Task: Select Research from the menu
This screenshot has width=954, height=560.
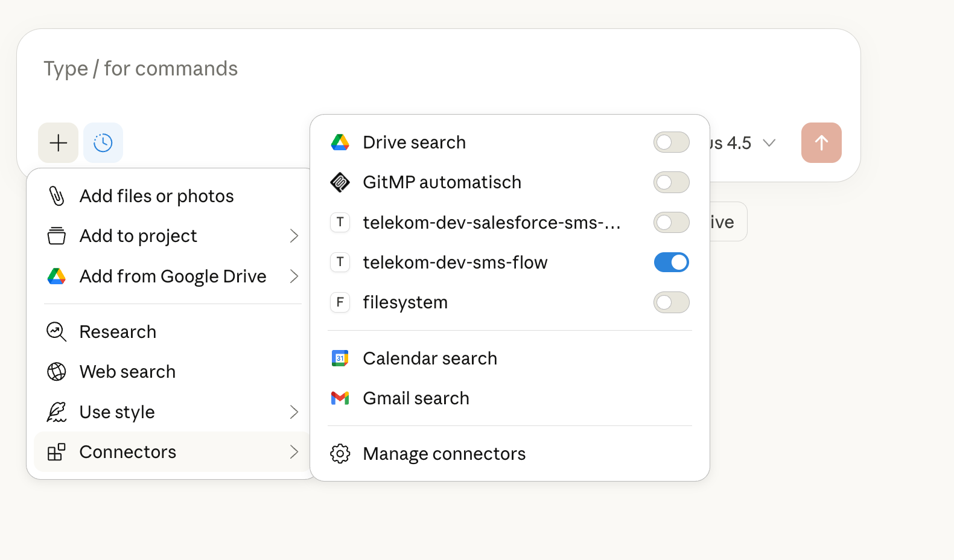Action: (x=118, y=332)
